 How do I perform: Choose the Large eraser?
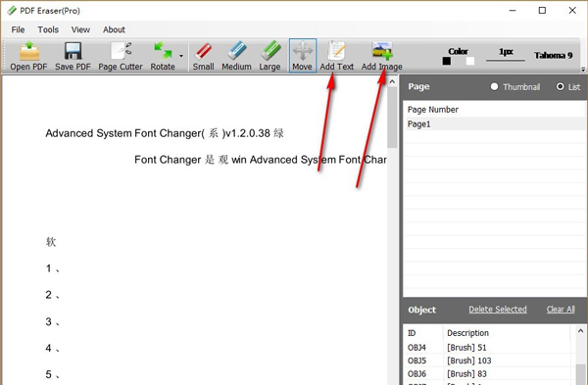[x=270, y=56]
